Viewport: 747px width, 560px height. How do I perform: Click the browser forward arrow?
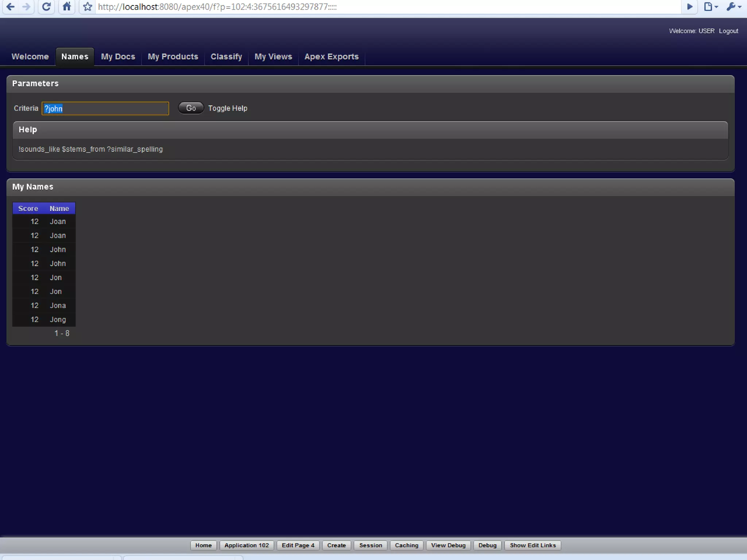[x=26, y=7]
